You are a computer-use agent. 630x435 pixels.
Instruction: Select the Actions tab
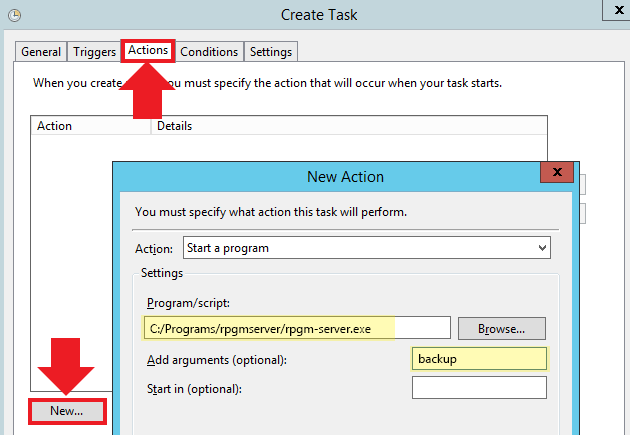pos(148,51)
